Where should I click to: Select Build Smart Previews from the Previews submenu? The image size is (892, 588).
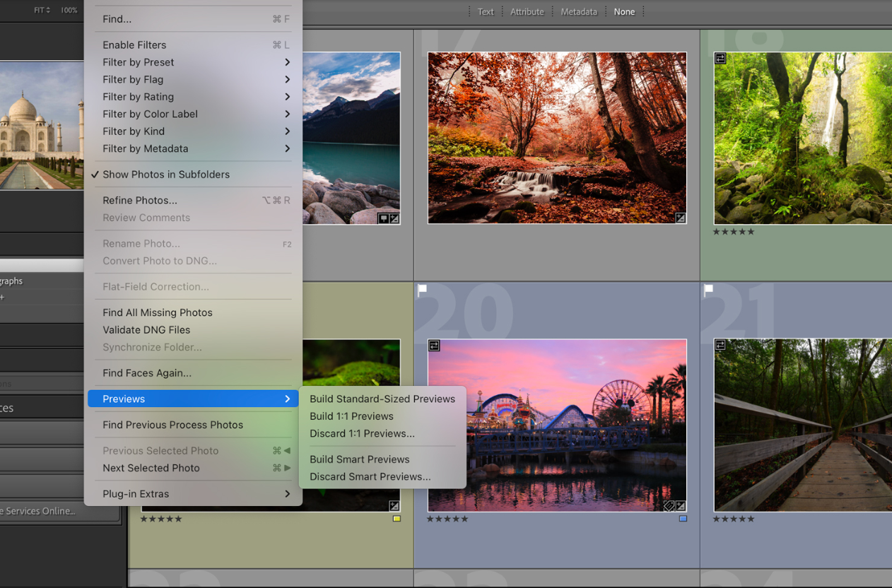pyautogui.click(x=359, y=459)
